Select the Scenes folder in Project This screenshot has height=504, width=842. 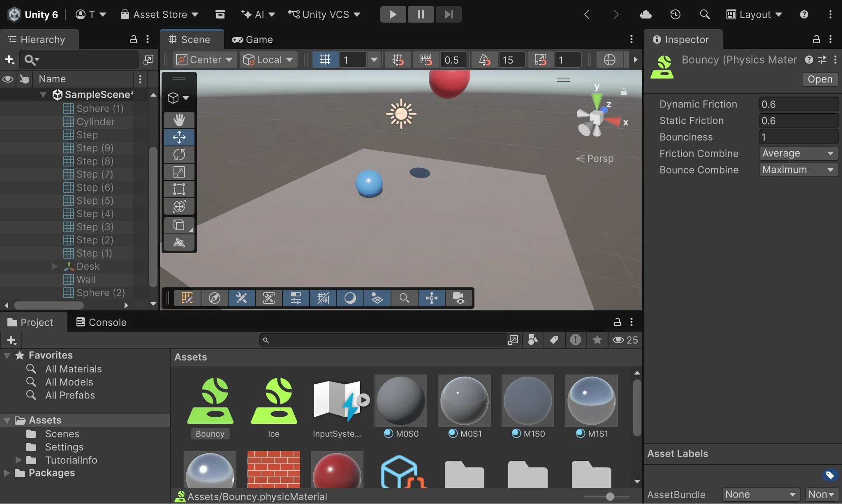coord(62,434)
